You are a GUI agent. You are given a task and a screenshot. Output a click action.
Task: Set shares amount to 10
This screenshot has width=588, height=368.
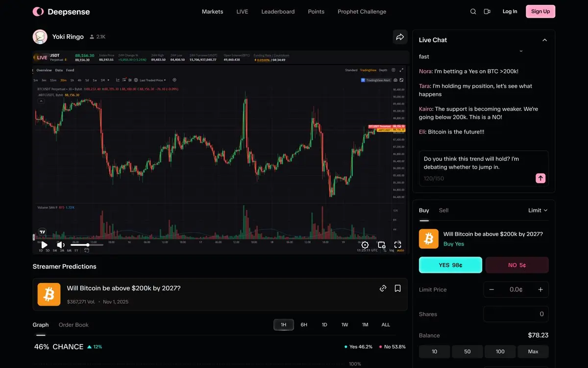tap(434, 351)
